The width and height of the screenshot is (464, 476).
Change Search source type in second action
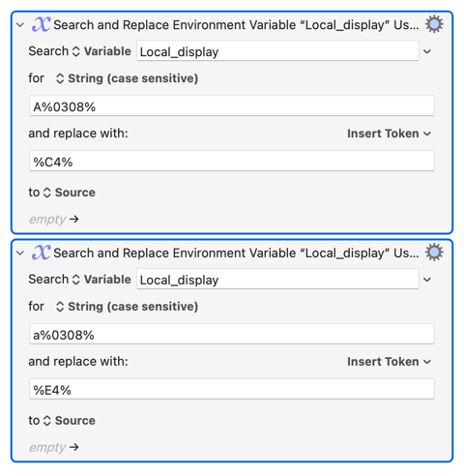coord(101,280)
